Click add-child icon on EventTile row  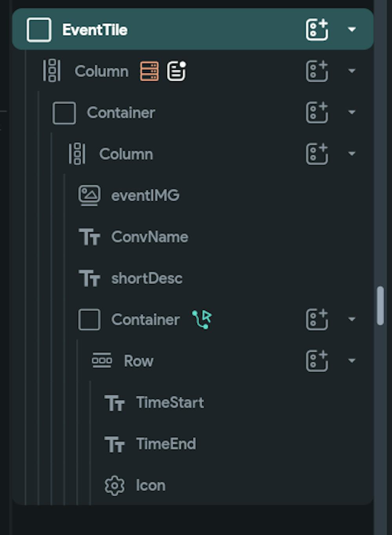317,29
